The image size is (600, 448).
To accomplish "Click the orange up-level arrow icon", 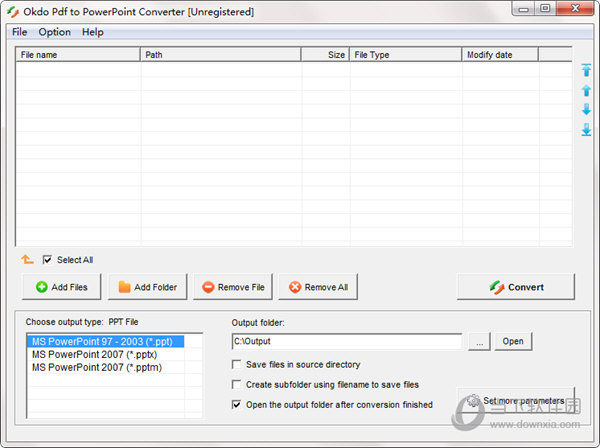I will click(x=27, y=259).
